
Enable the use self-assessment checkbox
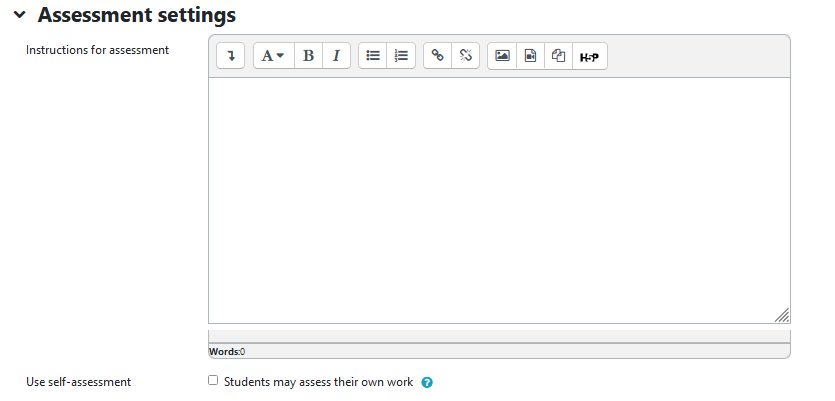212,381
